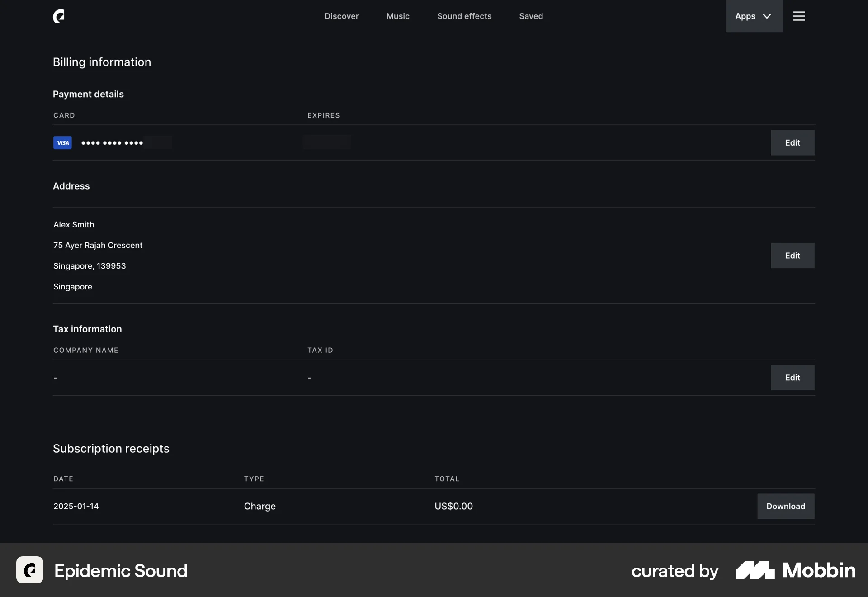
Task: Open the hamburger navigation menu
Action: pos(799,16)
